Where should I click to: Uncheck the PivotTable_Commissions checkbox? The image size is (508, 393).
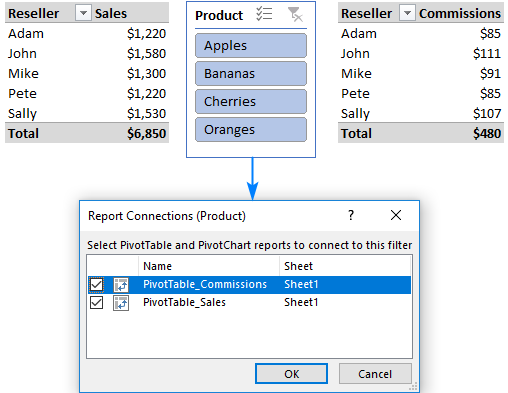coord(96,285)
